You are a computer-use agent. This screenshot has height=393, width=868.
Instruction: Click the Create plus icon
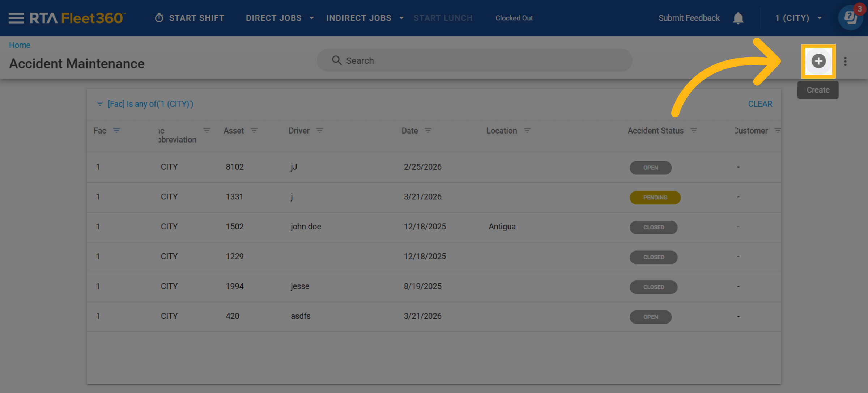[x=818, y=61]
